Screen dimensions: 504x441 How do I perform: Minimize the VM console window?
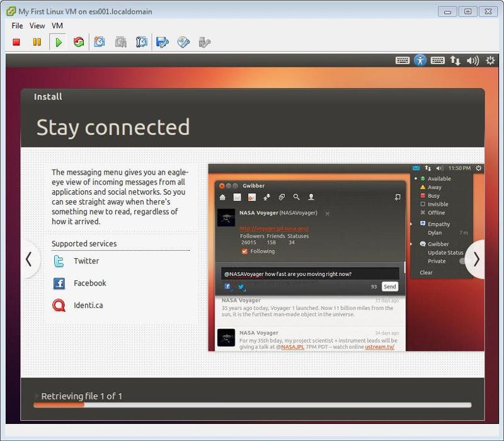pyautogui.click(x=447, y=12)
